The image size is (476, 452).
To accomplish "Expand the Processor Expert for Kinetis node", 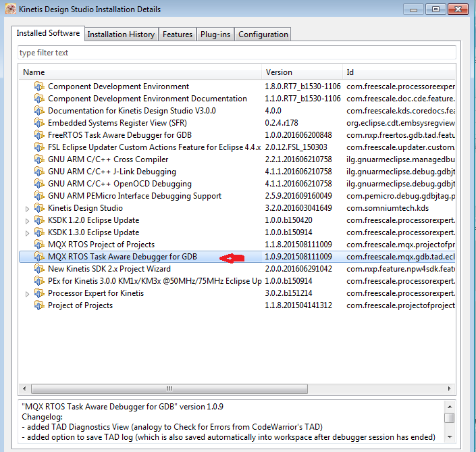I will coord(27,294).
